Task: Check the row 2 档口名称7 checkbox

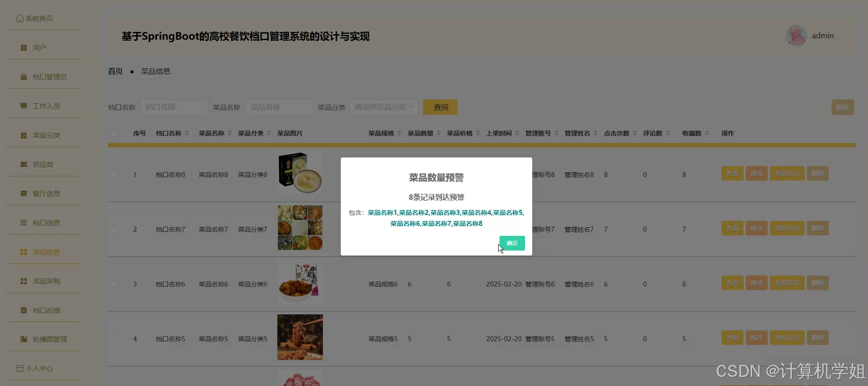Action: (x=114, y=230)
